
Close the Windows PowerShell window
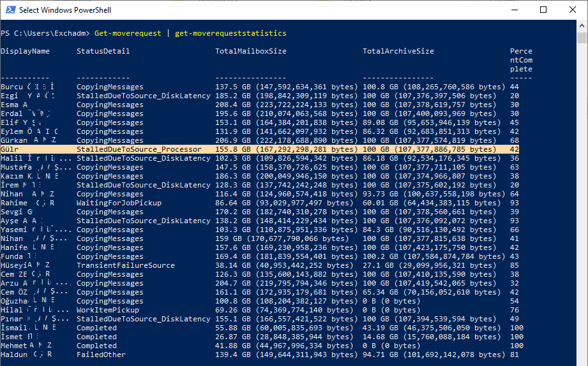click(x=572, y=10)
